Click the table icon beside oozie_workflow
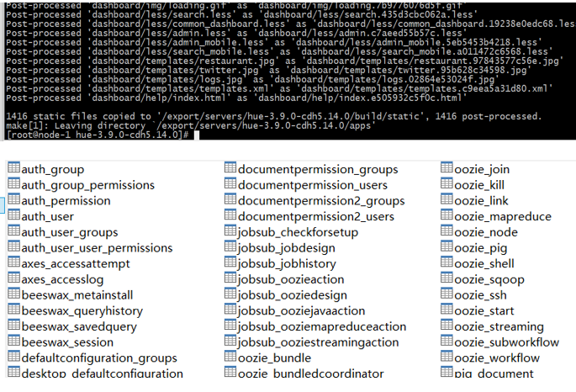 447,357
